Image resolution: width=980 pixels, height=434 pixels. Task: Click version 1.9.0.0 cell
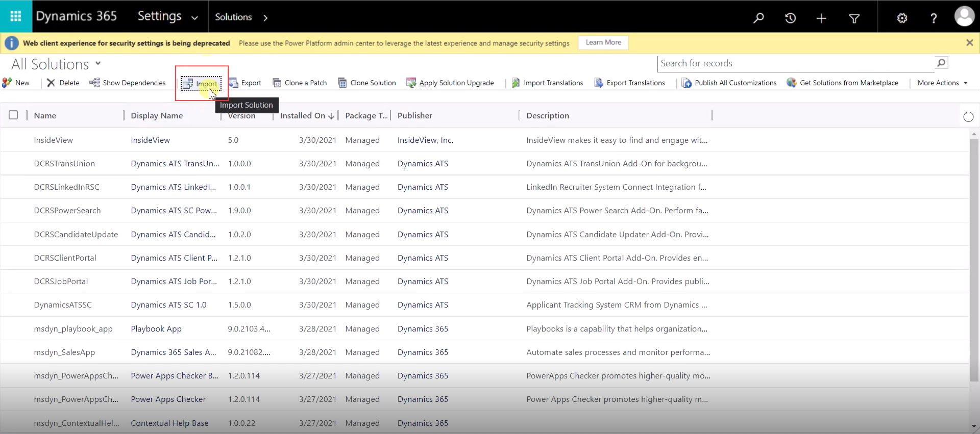pyautogui.click(x=239, y=211)
